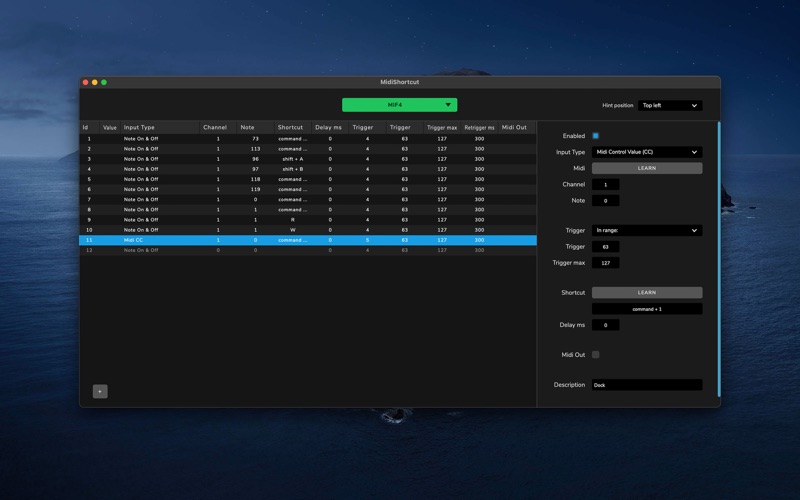Click the Shortcut column header
This screenshot has height=500, width=800.
coord(292,127)
